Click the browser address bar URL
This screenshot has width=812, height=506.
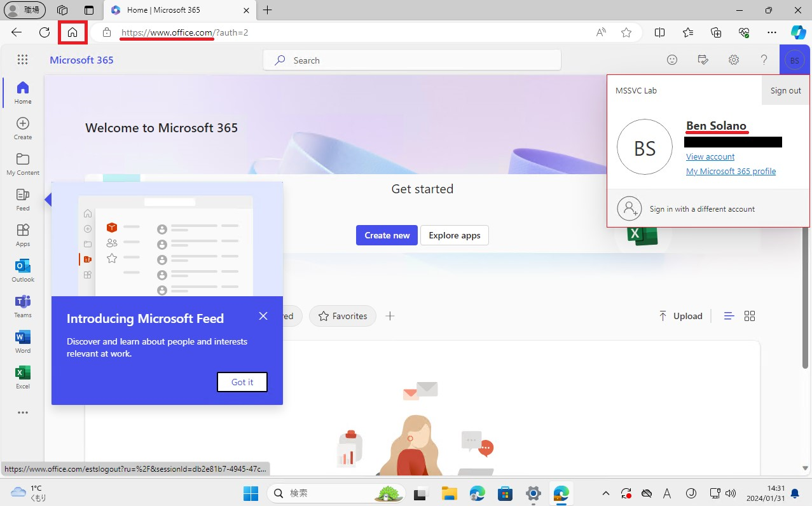[185, 32]
